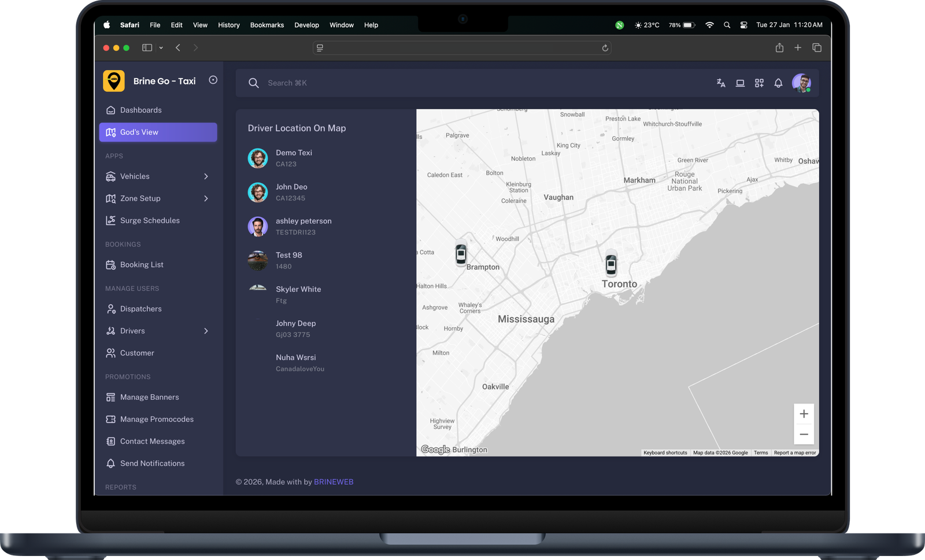The height and width of the screenshot is (560, 925).
Task: Open the BRINEWEB footer link
Action: click(x=334, y=482)
